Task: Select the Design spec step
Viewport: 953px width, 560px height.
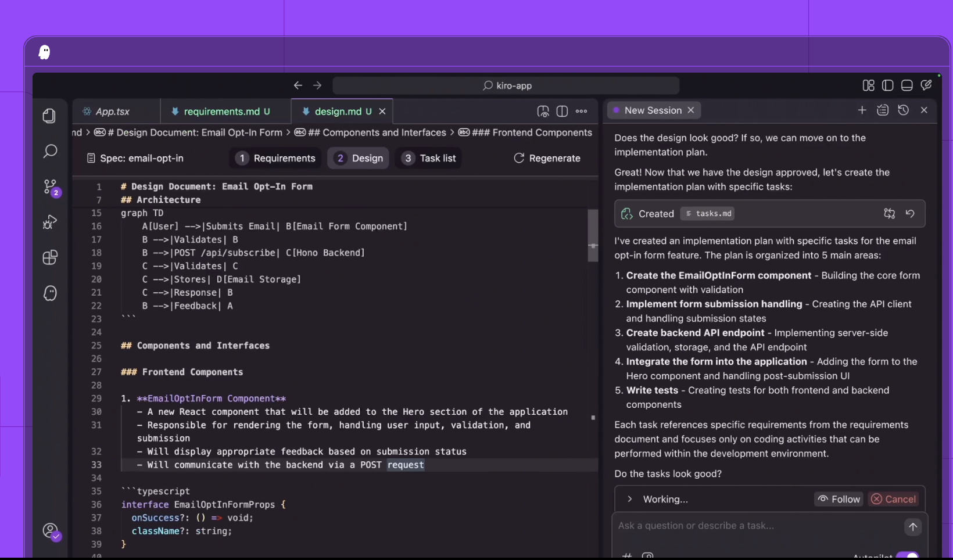Action: (x=359, y=158)
